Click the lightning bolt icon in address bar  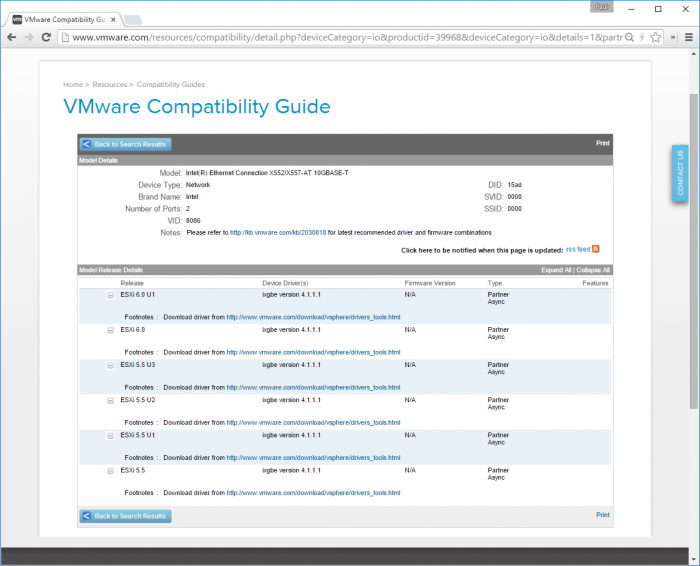pos(642,37)
